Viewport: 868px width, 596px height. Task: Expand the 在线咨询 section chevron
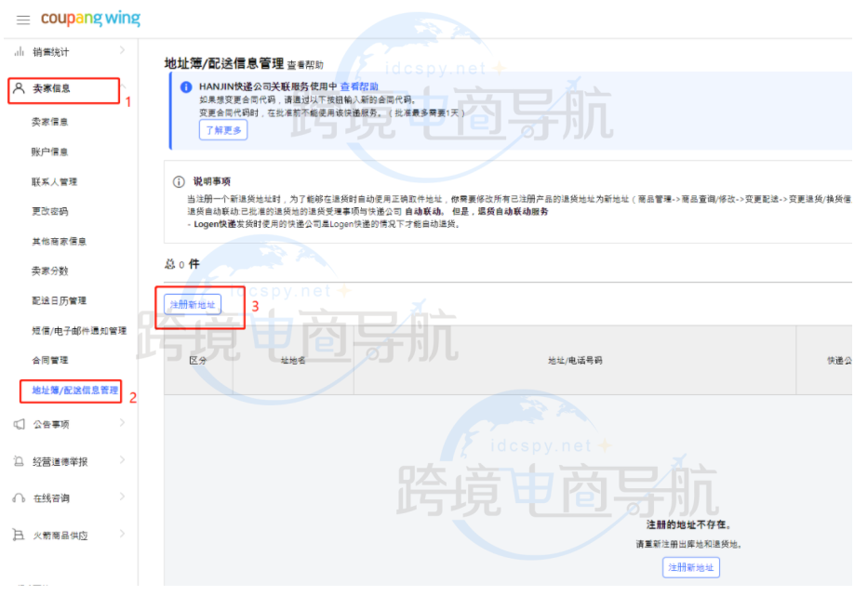click(x=122, y=497)
